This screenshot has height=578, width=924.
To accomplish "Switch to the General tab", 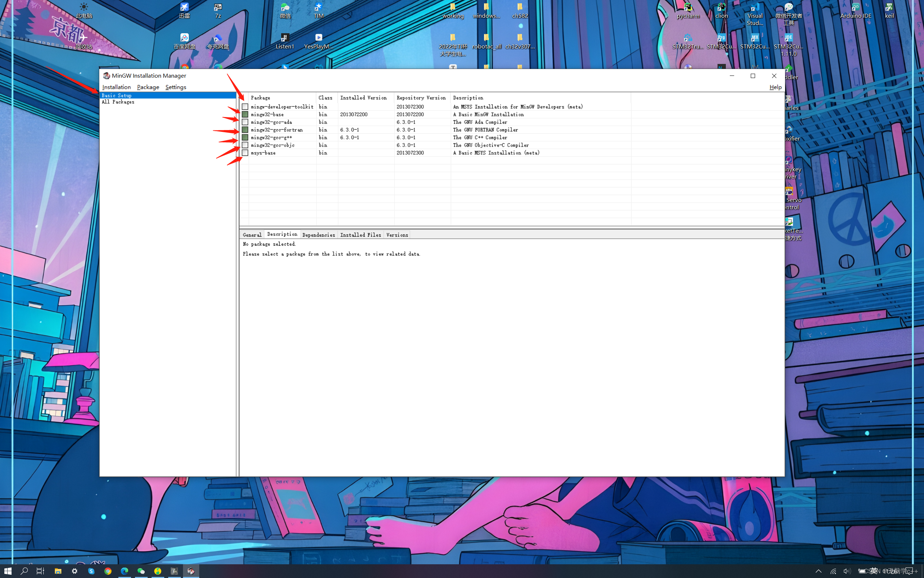I will (x=252, y=235).
